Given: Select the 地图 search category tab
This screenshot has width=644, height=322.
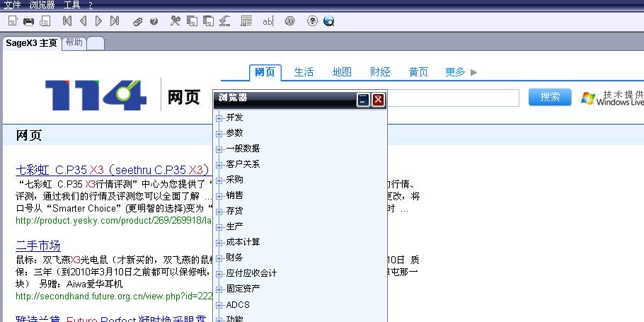Looking at the screenshot, I should (342, 71).
